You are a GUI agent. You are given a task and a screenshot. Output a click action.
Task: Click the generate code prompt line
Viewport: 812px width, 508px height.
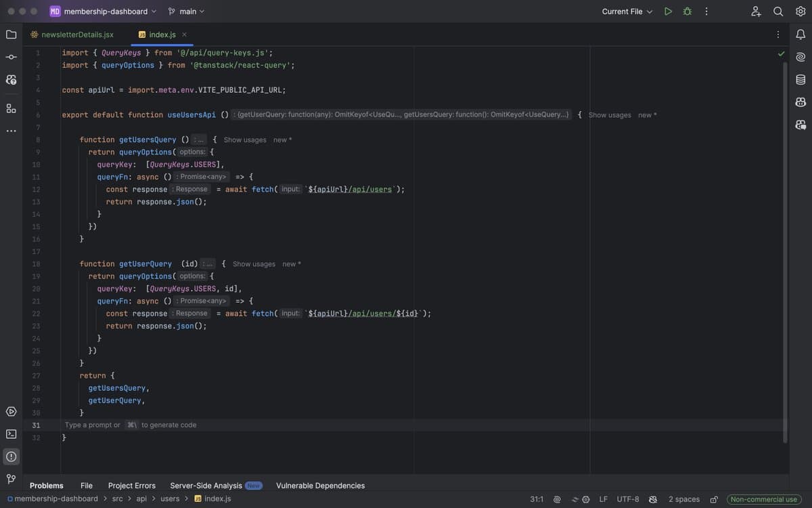[131, 425]
